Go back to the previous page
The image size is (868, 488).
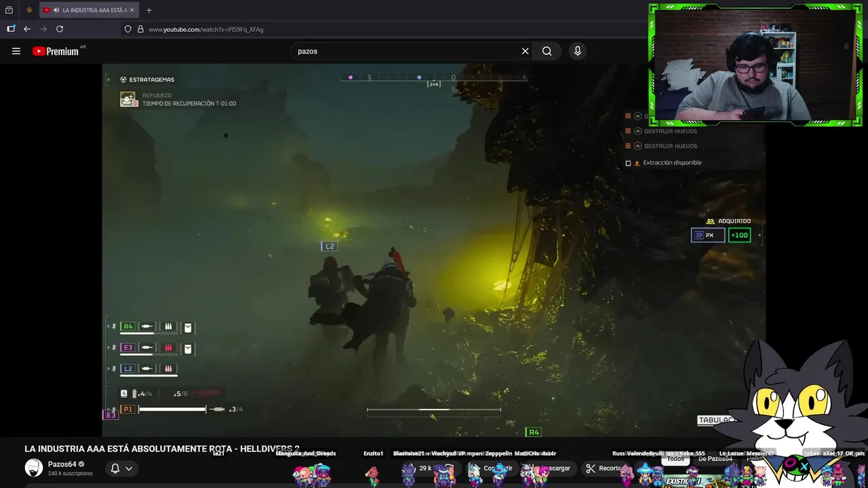coord(27,29)
